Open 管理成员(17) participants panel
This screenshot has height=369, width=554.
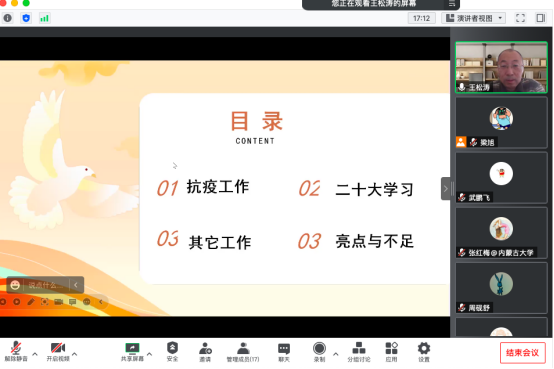point(243,352)
